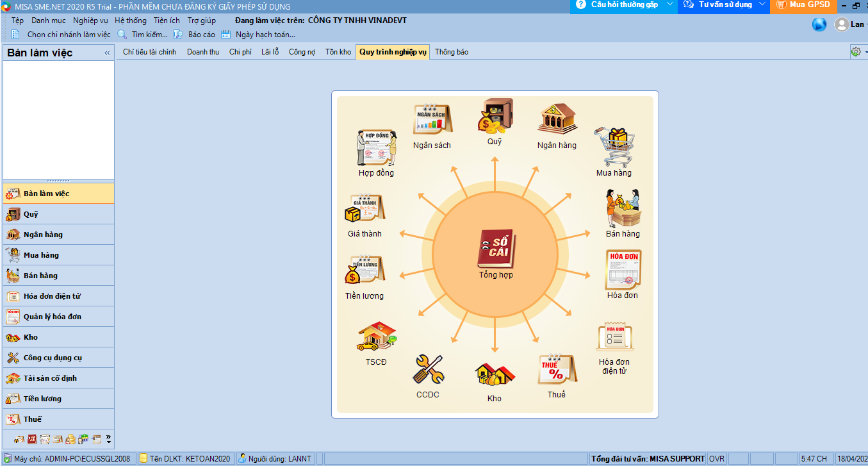This screenshot has width=868, height=466.
Task: Open the Tiện ích menu
Action: (167, 21)
